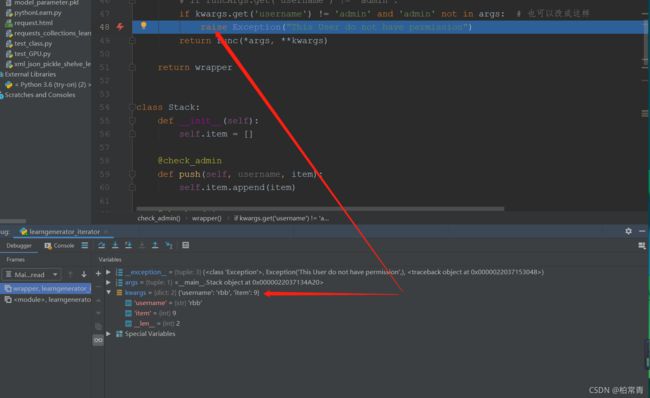Click line number 48 in the gutter
This screenshot has width=650, height=398.
[x=104, y=27]
